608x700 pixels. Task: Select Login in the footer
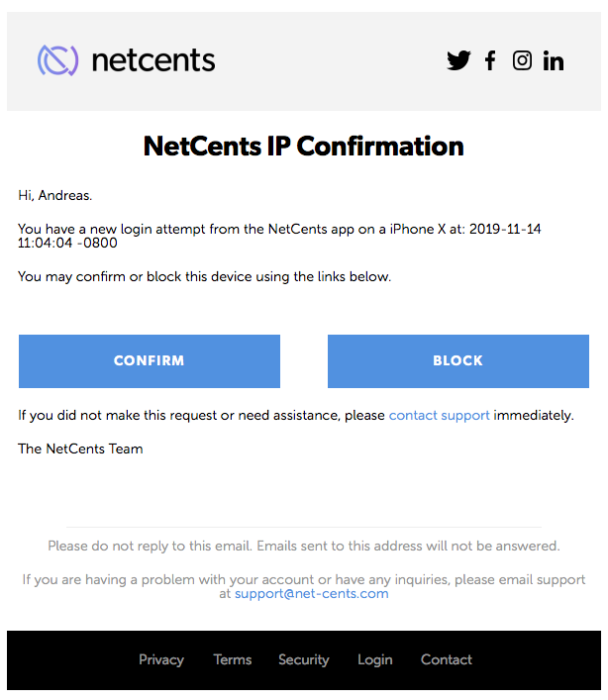(374, 659)
